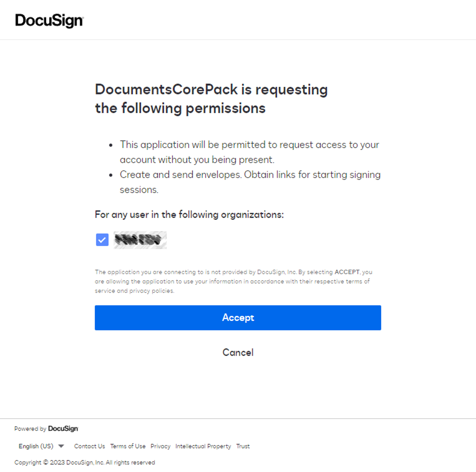Click the redacted organization name label
Viewport: 476px width, 472px height.
(x=140, y=240)
